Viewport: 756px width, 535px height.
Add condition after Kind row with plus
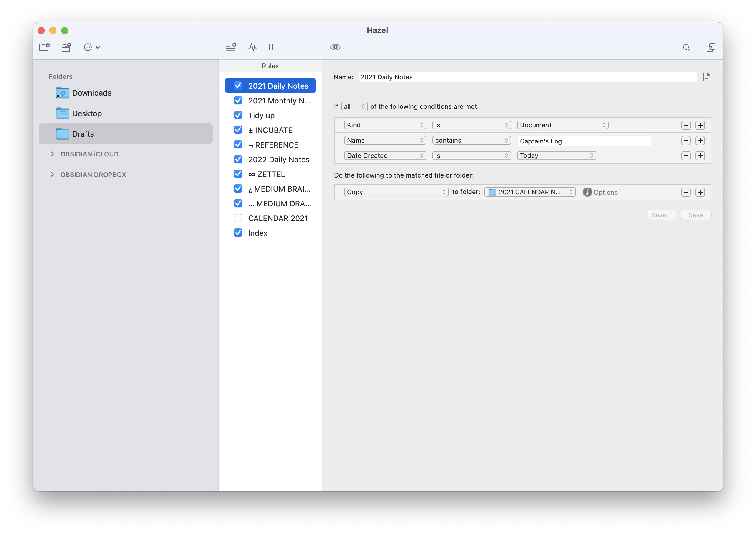(700, 125)
